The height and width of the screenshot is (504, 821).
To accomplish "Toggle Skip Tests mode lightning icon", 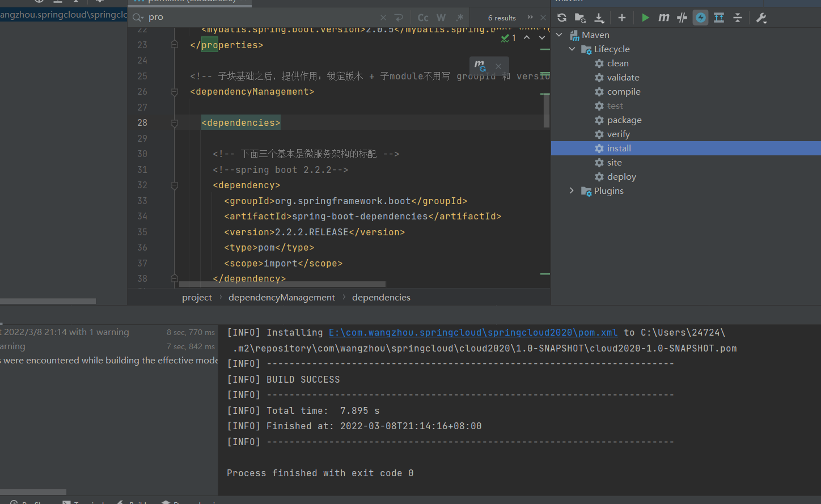I will (701, 18).
